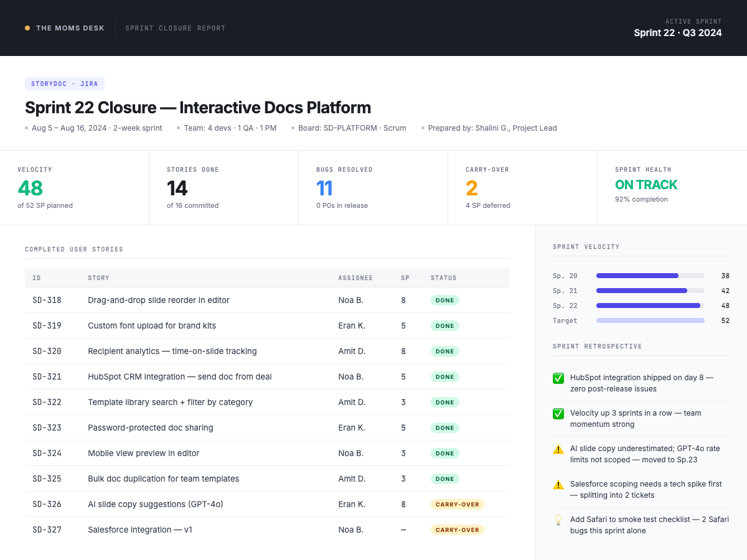Click 'Board: SD-PLATFORM · Scrum' metadata
This screenshot has height=560, width=747.
(352, 128)
